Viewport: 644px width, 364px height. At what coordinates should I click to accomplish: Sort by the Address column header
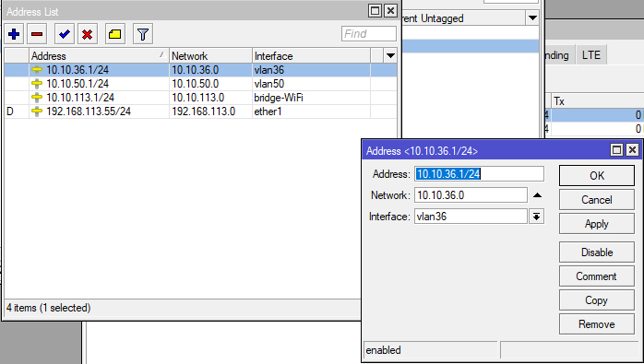(99, 56)
